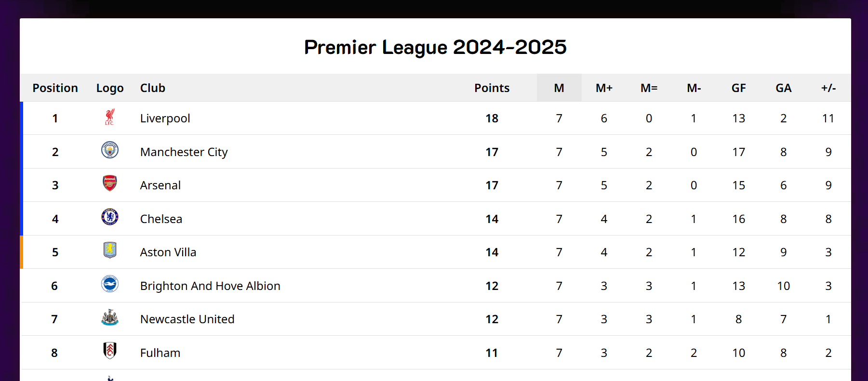The image size is (868, 381).
Task: Click the Fulham shield logo
Action: [x=110, y=351]
